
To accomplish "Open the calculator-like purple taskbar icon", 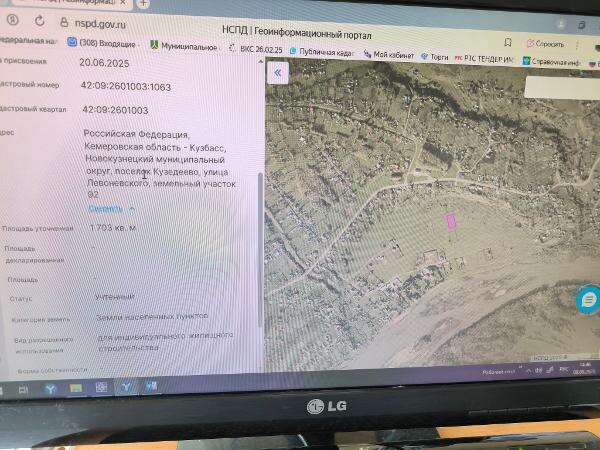I will click(x=101, y=387).
